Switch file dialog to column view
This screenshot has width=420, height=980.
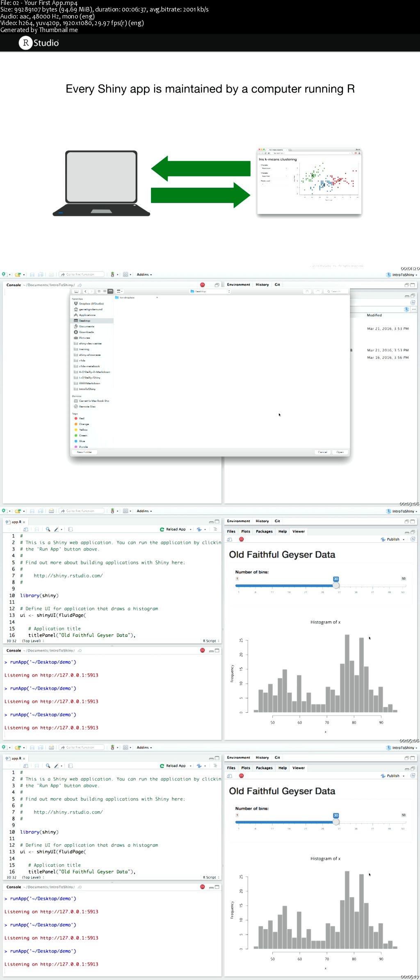(110, 291)
